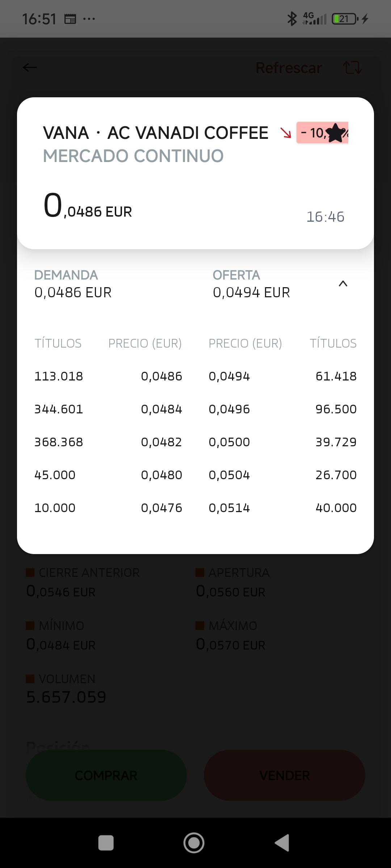Viewport: 391px width, 868px height.
Task: Open recent apps square button
Action: (x=106, y=843)
